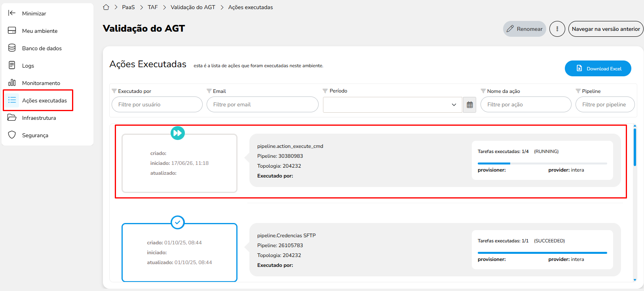644x291 pixels.
Task: Select text 'Pipeline: 26105783'
Action: [280, 246]
